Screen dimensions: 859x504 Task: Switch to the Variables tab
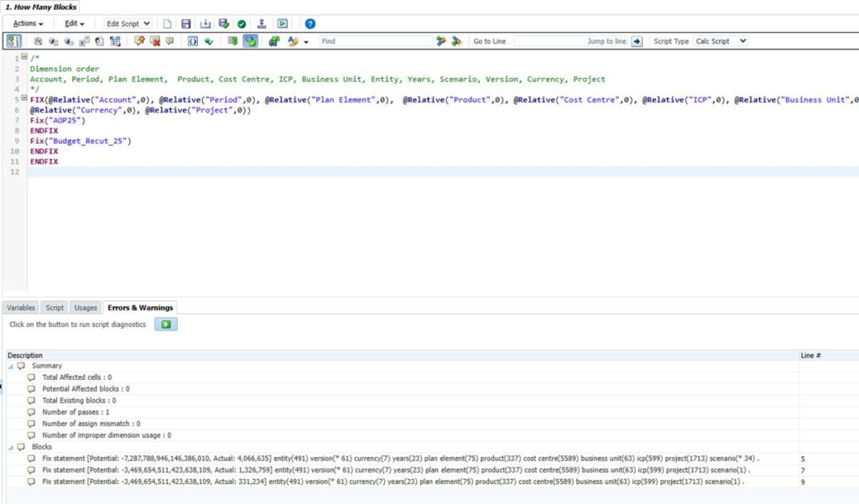pyautogui.click(x=21, y=308)
